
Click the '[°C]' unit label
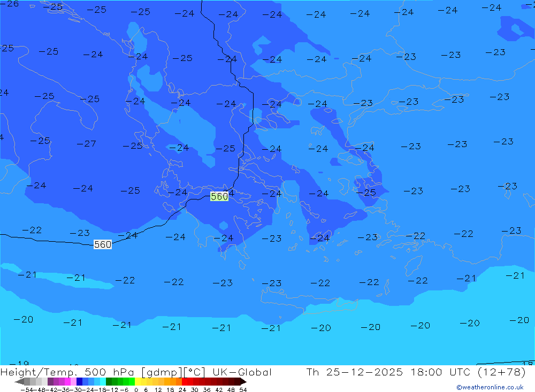(194, 372)
